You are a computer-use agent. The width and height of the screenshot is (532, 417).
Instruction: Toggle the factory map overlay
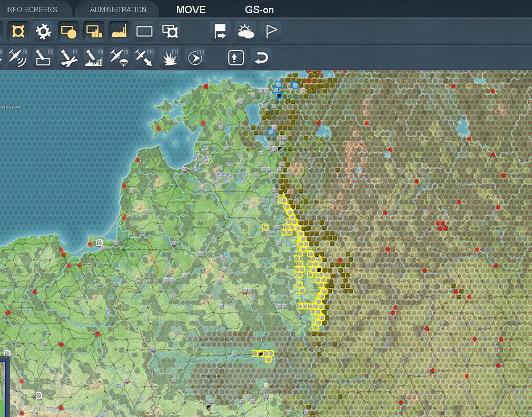[x=119, y=32]
